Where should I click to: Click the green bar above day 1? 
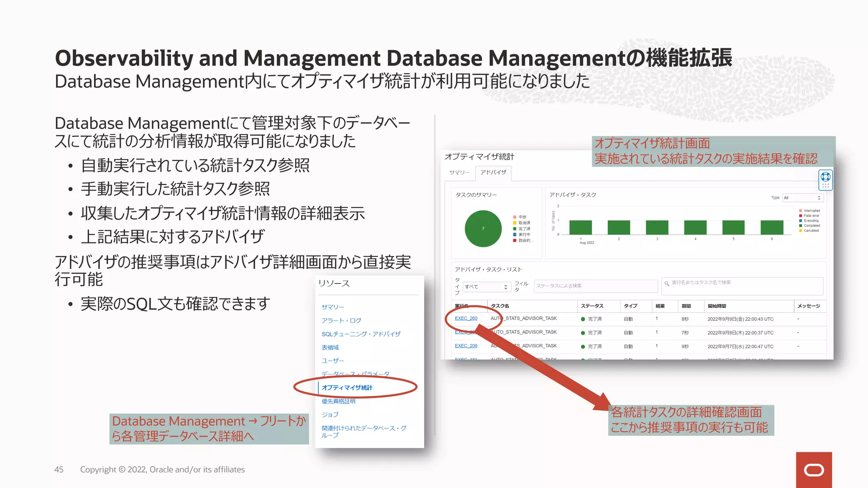[581, 227]
